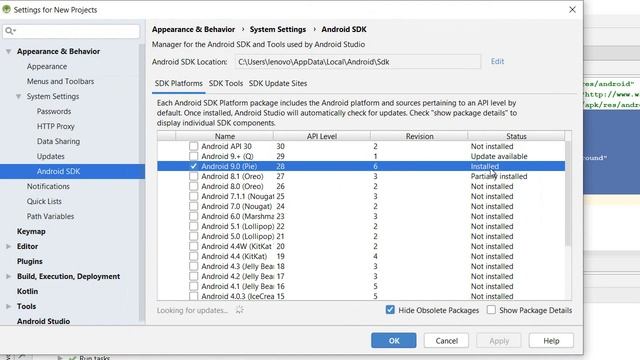Image resolution: width=640 pixels, height=360 pixels.
Task: Click the search magnifier icon in settings
Action: [10, 31]
